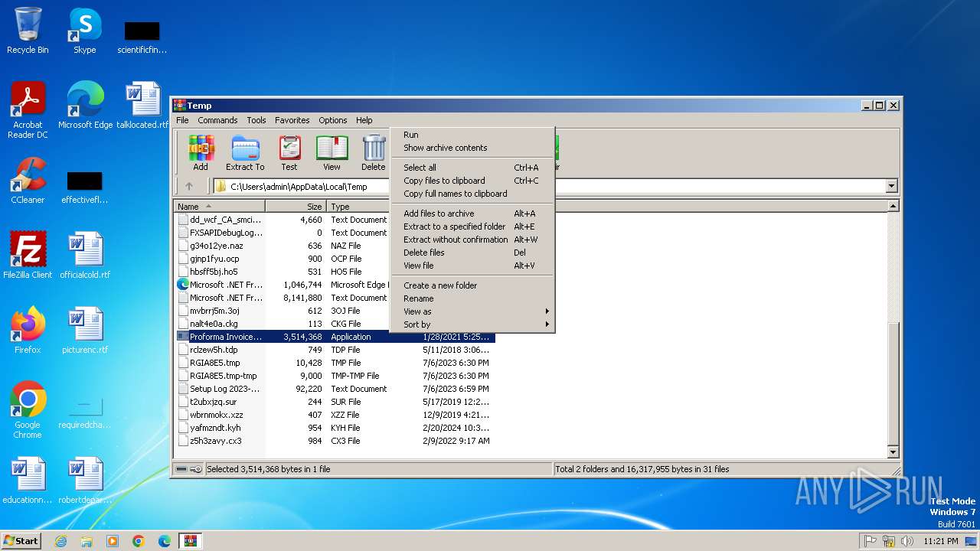
Task: Click the clock in system tray
Action: coord(940,541)
